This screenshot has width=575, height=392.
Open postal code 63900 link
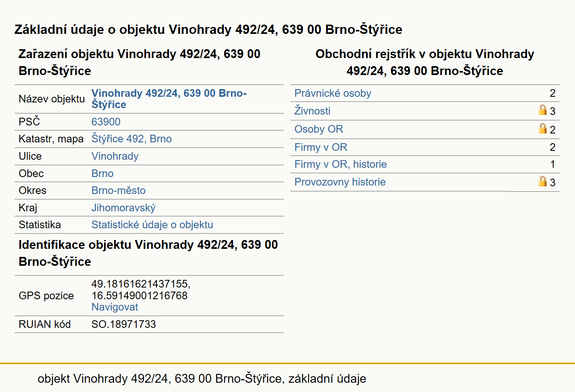click(x=106, y=122)
